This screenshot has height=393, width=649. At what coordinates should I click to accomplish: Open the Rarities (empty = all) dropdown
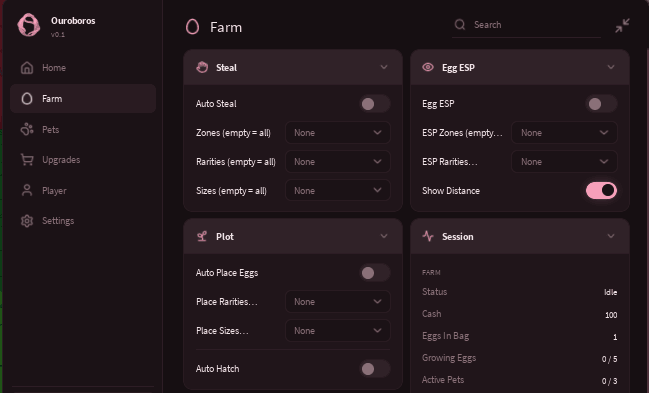click(x=338, y=162)
